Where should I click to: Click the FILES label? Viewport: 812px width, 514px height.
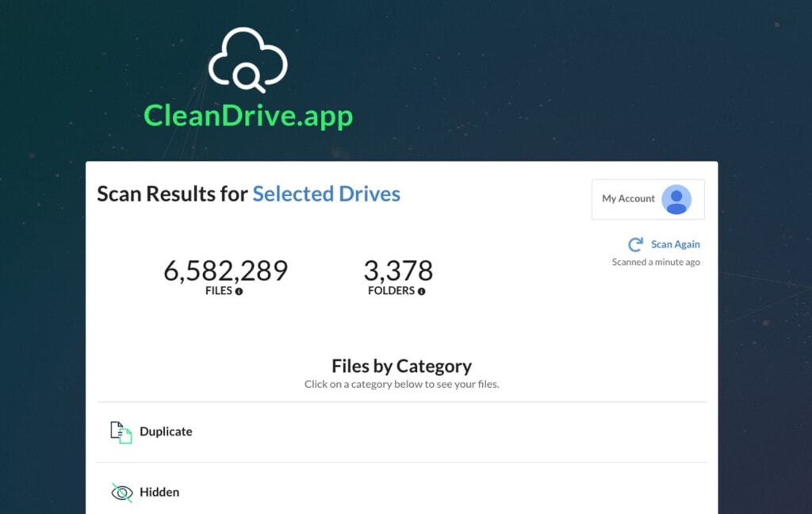coord(219,290)
